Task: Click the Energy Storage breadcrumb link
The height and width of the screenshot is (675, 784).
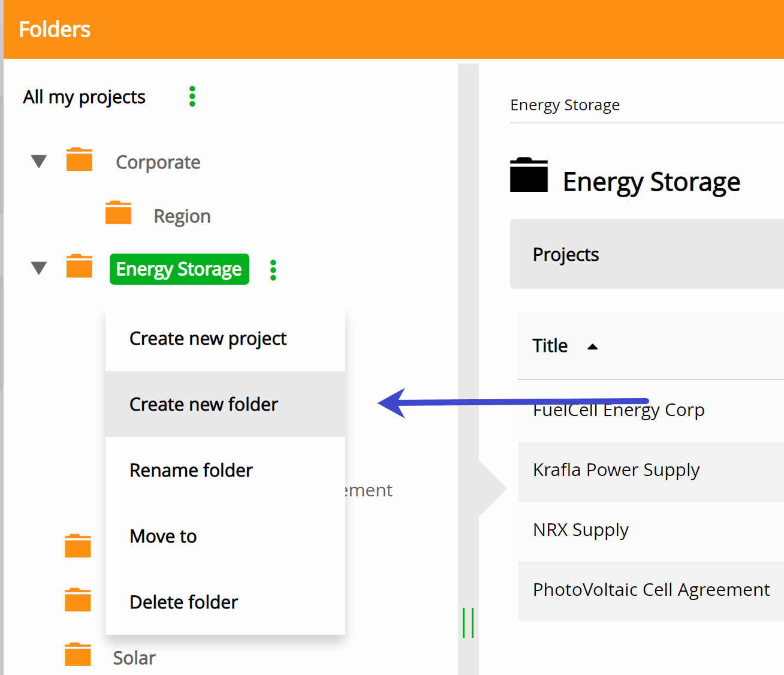Action: [x=565, y=106]
